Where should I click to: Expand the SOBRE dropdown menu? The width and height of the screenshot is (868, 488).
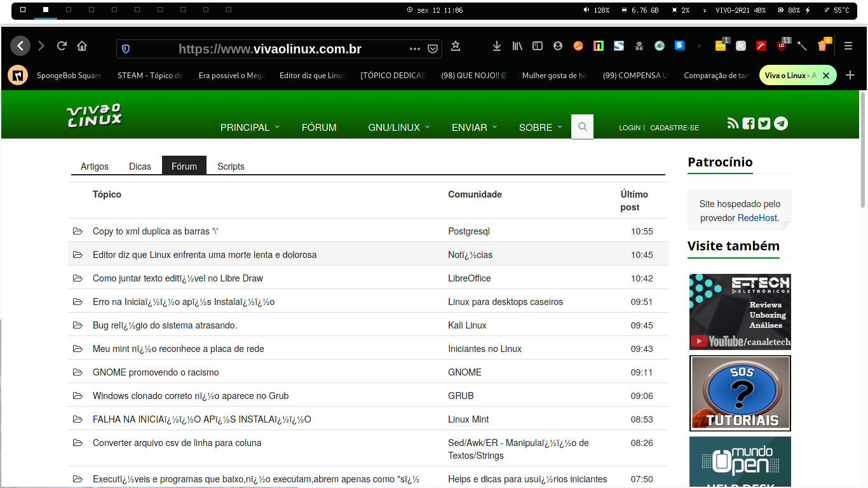tap(540, 127)
